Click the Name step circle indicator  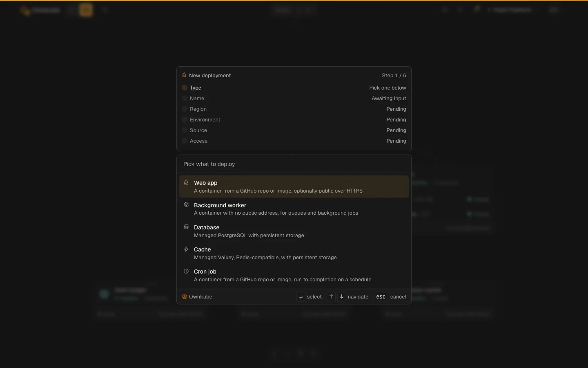pos(185,98)
